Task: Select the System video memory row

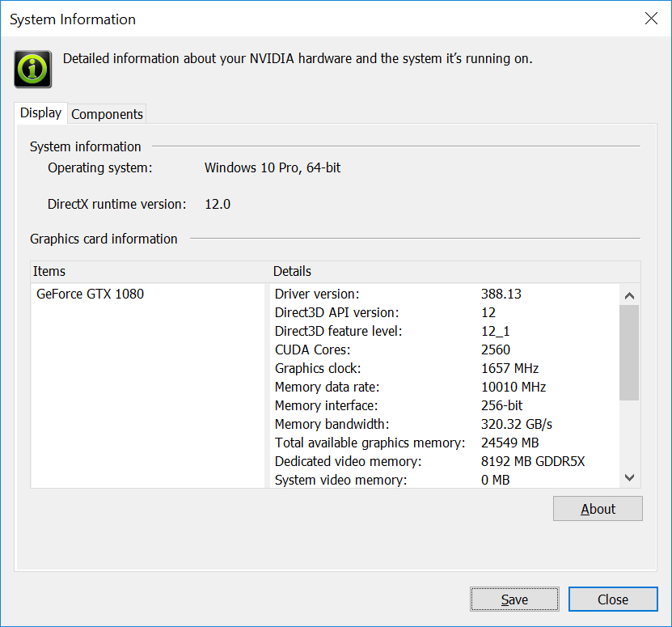Action: click(445, 480)
